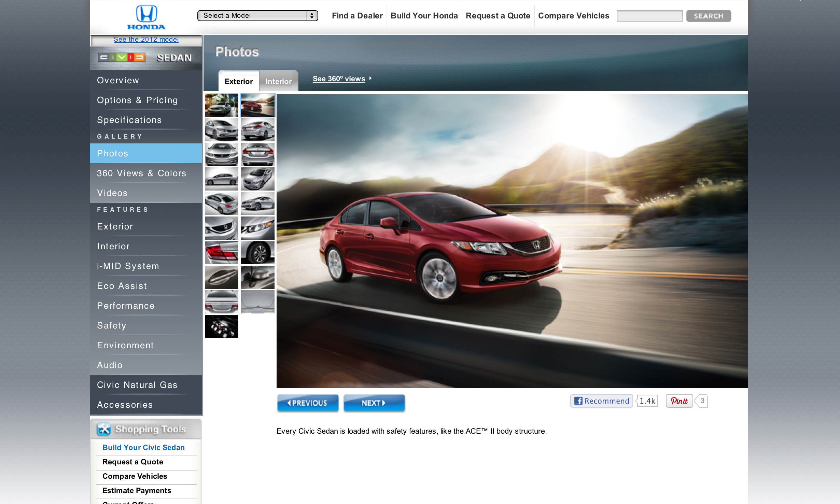Click in the search input field

click(649, 16)
